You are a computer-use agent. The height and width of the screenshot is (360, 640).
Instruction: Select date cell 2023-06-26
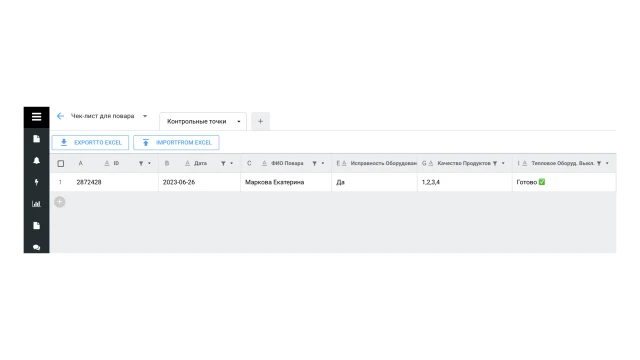(x=200, y=182)
